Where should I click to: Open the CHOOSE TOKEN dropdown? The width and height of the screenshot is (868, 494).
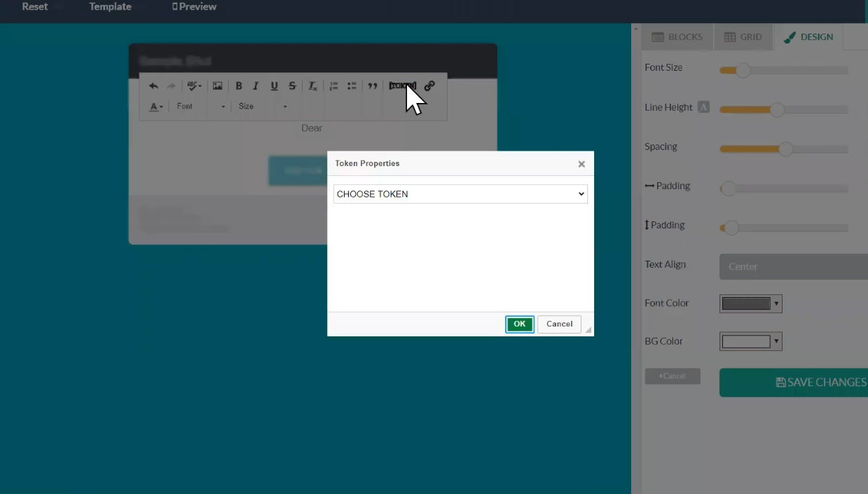[460, 194]
